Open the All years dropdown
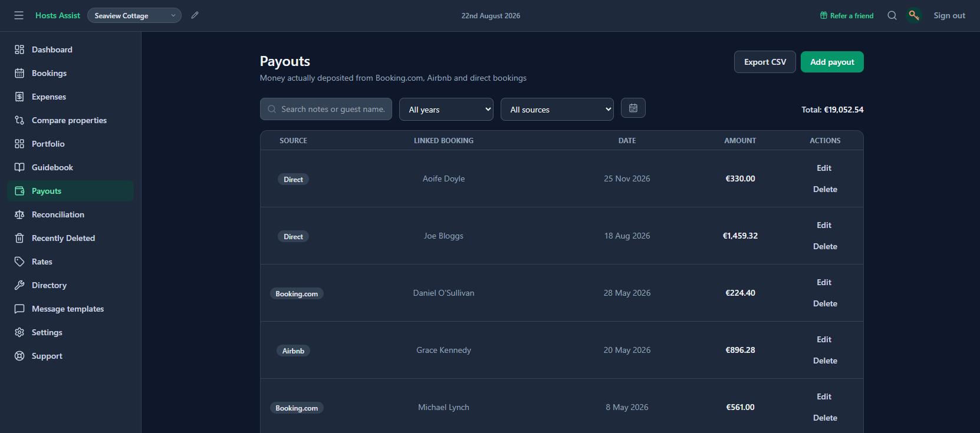Screen dimensions: 980x433 (446, 110)
